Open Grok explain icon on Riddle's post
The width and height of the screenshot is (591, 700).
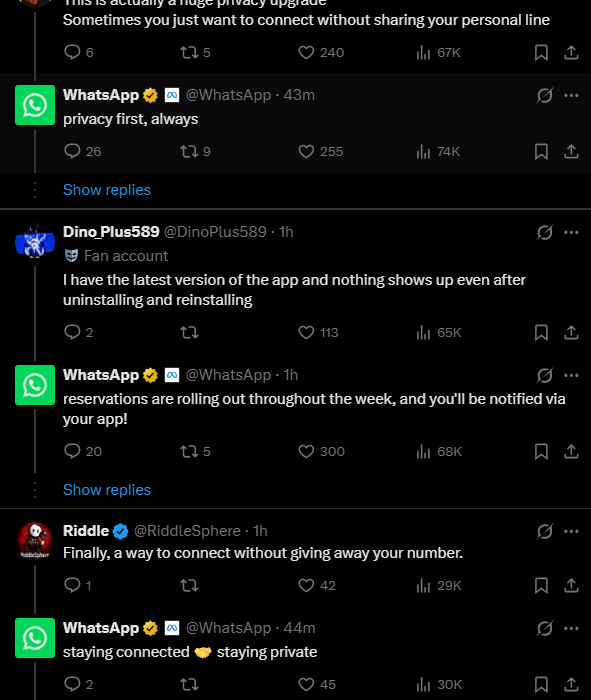545,531
